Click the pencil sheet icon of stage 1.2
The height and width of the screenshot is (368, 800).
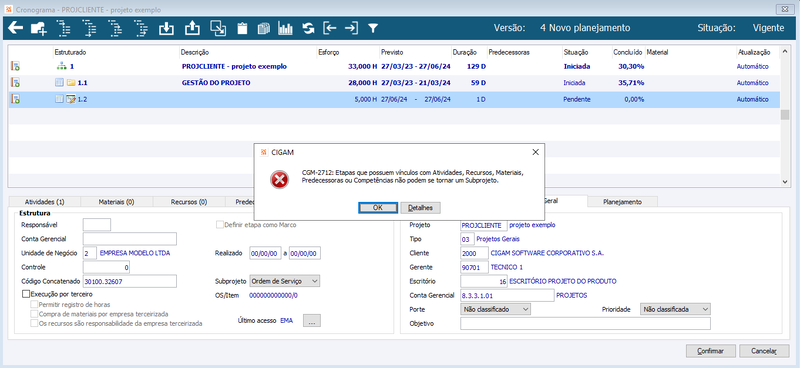click(70, 100)
